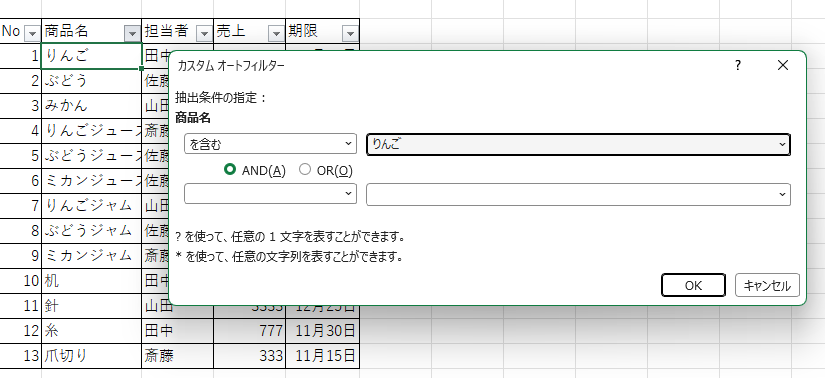Select the date cell 11月30日

pyautogui.click(x=323, y=331)
